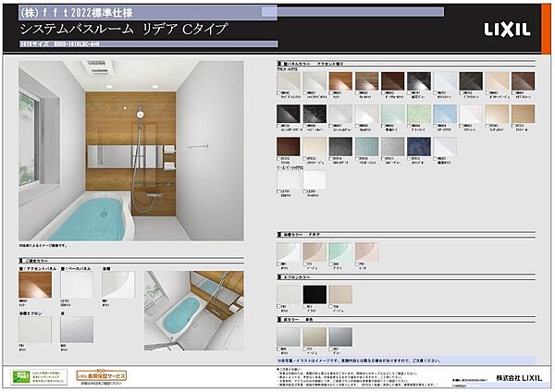Tick the checkbox under the black apron swatch

[x=305, y=305]
